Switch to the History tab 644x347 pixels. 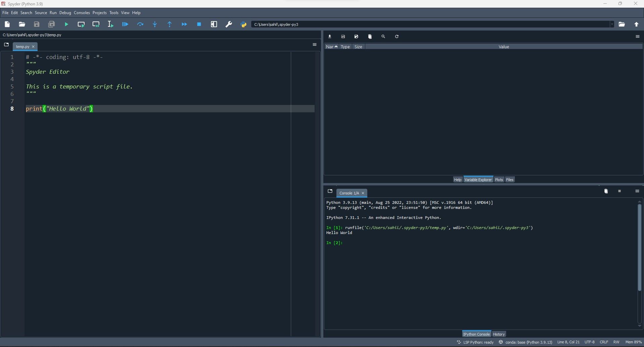(498, 334)
